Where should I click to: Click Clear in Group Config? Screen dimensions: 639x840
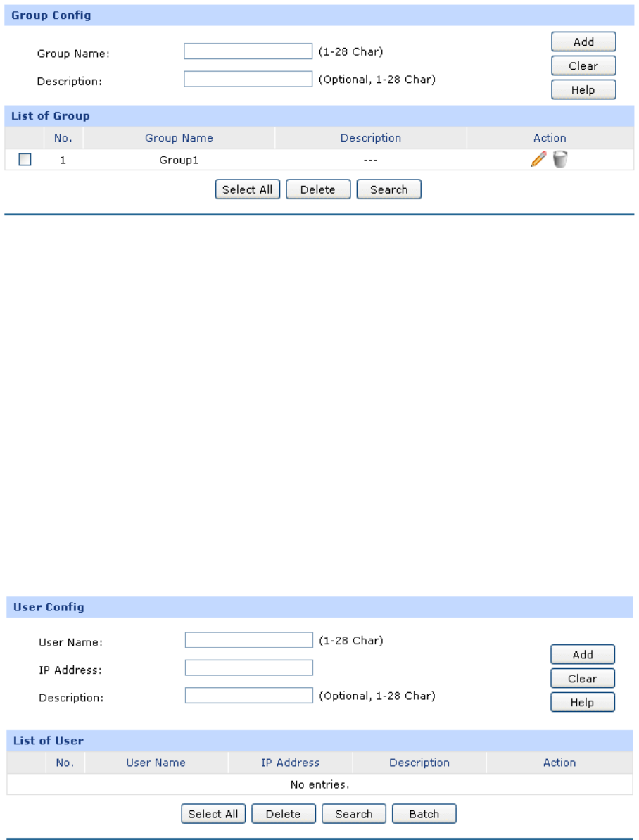(583, 66)
